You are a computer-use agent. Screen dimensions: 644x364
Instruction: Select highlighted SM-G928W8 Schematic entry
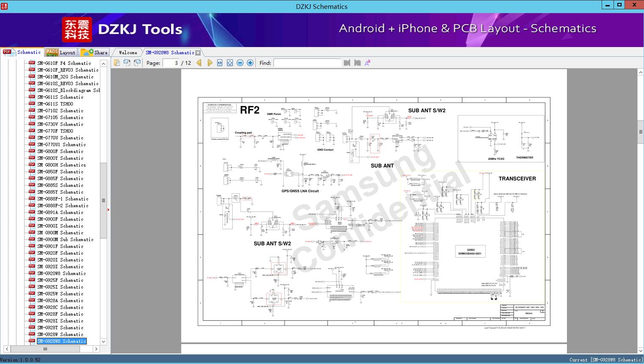(x=61, y=341)
